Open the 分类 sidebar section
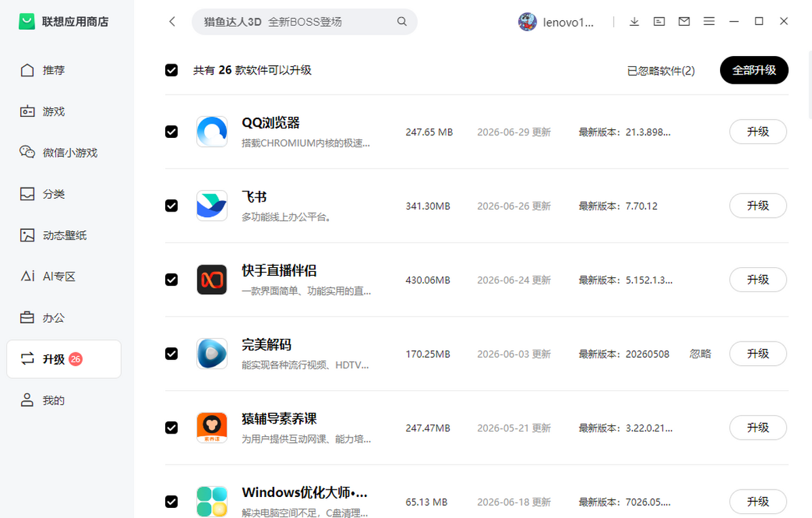Viewport: 812px width, 518px height. pyautogui.click(x=64, y=194)
